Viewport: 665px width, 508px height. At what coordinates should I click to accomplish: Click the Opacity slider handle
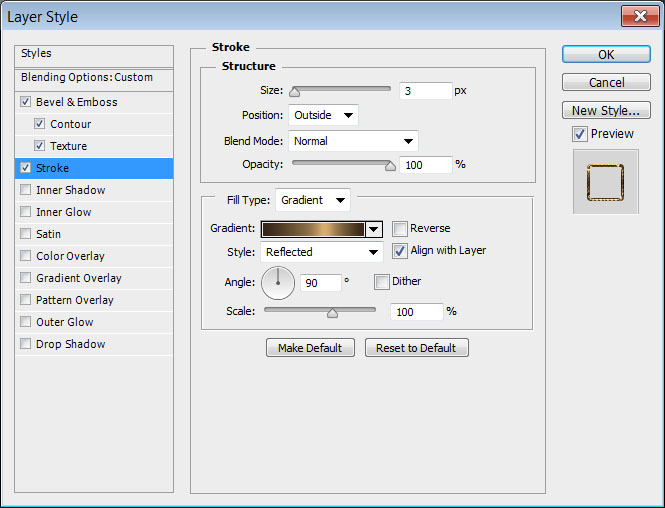(x=390, y=166)
